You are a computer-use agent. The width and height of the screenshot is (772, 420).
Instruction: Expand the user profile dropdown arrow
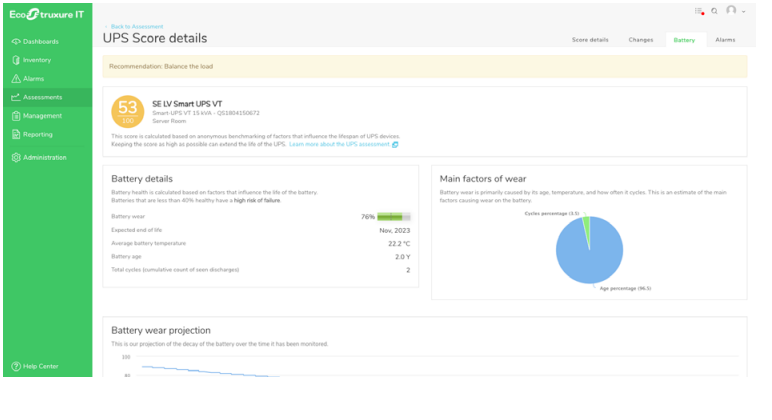click(744, 12)
